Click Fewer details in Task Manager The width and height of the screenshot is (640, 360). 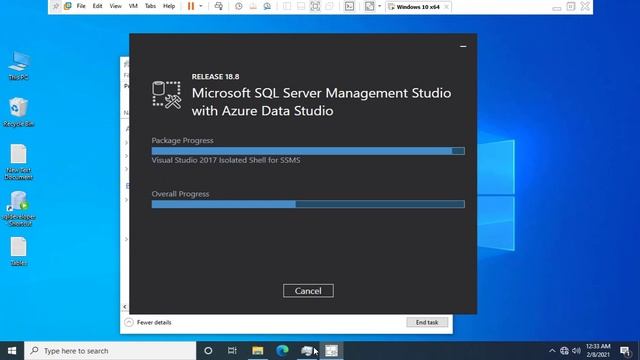(x=148, y=322)
